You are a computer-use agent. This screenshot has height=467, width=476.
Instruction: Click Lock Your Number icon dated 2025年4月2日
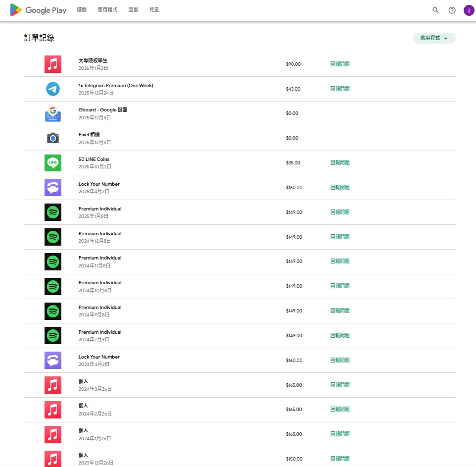pos(53,188)
